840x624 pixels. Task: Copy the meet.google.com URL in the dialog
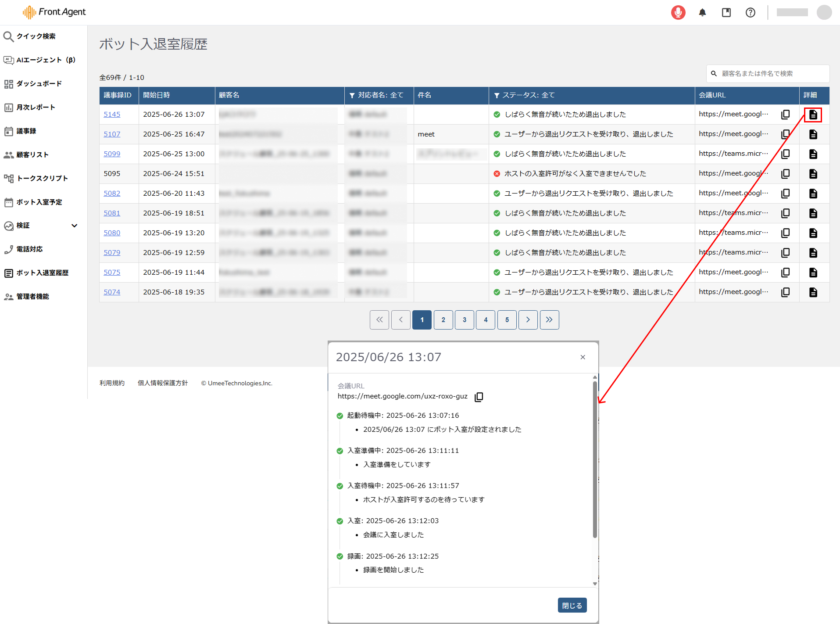pyautogui.click(x=479, y=397)
